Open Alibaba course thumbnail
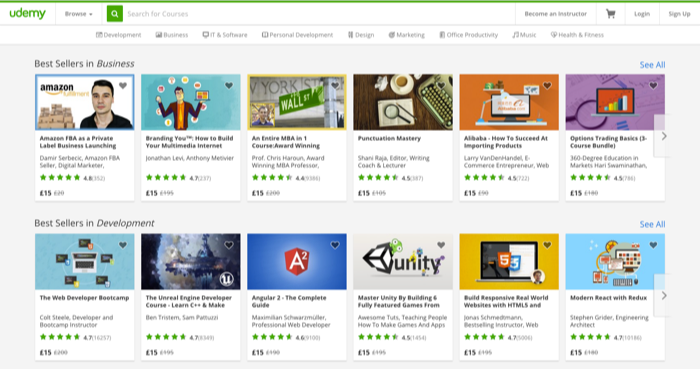The image size is (700, 369). 509,102
